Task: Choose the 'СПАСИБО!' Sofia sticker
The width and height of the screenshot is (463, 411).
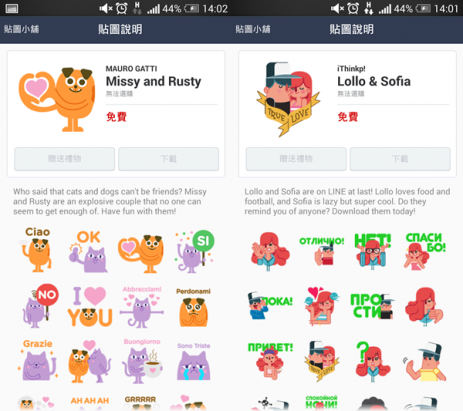Action: pos(424,251)
